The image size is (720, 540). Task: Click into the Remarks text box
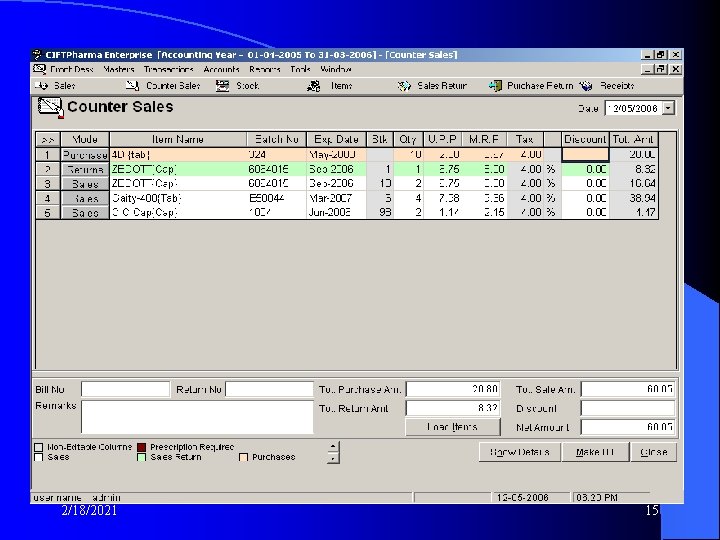click(197, 417)
